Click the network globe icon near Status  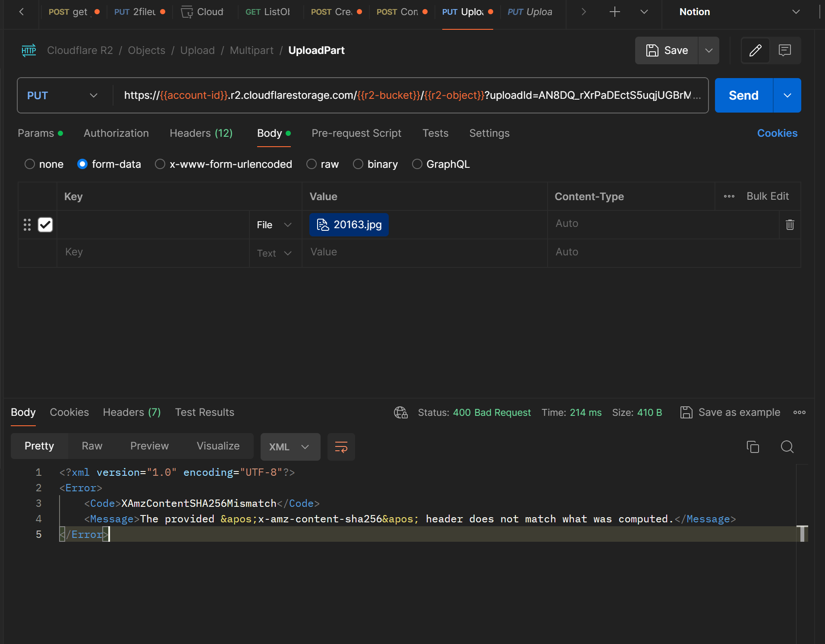coord(400,413)
